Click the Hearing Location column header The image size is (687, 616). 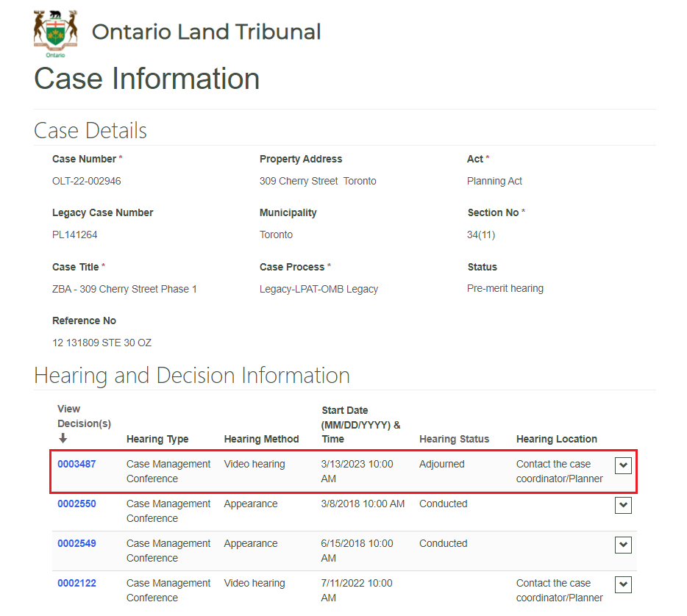[x=556, y=439]
